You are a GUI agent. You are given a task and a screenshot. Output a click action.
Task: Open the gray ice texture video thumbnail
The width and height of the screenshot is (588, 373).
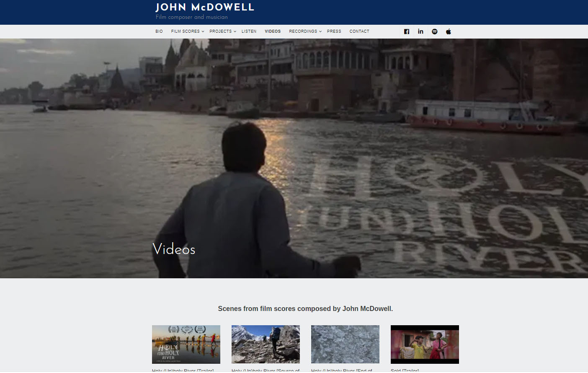point(345,345)
